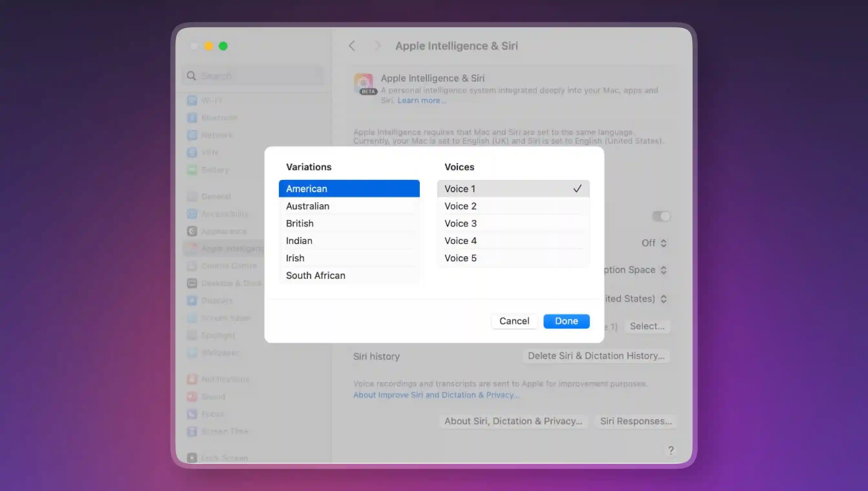The height and width of the screenshot is (491, 868).
Task: Confirm with the Done button
Action: pyautogui.click(x=566, y=321)
